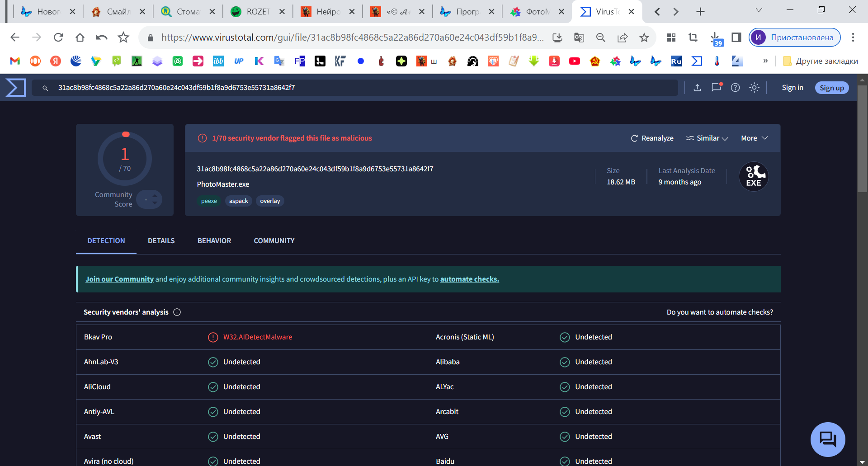Click the peexe tag
The image size is (868, 466).
point(209,201)
